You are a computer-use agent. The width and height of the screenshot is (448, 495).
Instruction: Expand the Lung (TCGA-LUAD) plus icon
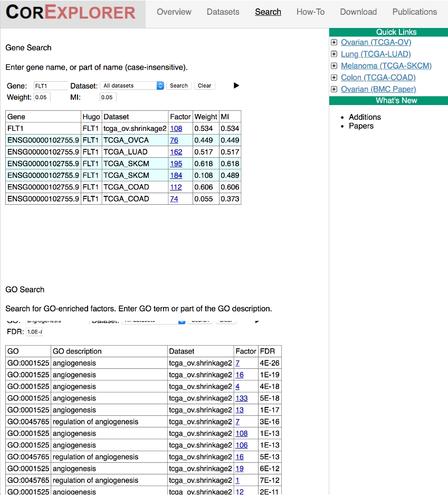click(x=334, y=54)
